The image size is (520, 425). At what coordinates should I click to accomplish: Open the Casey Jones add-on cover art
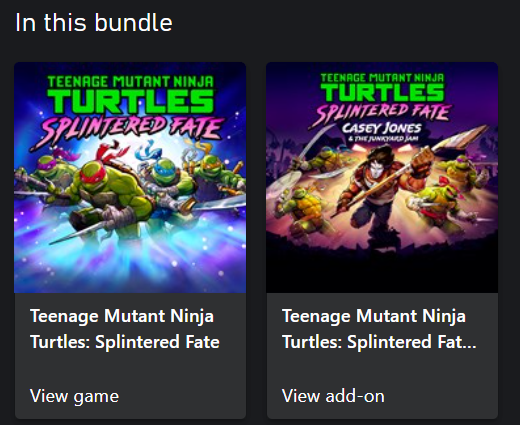tap(382, 177)
